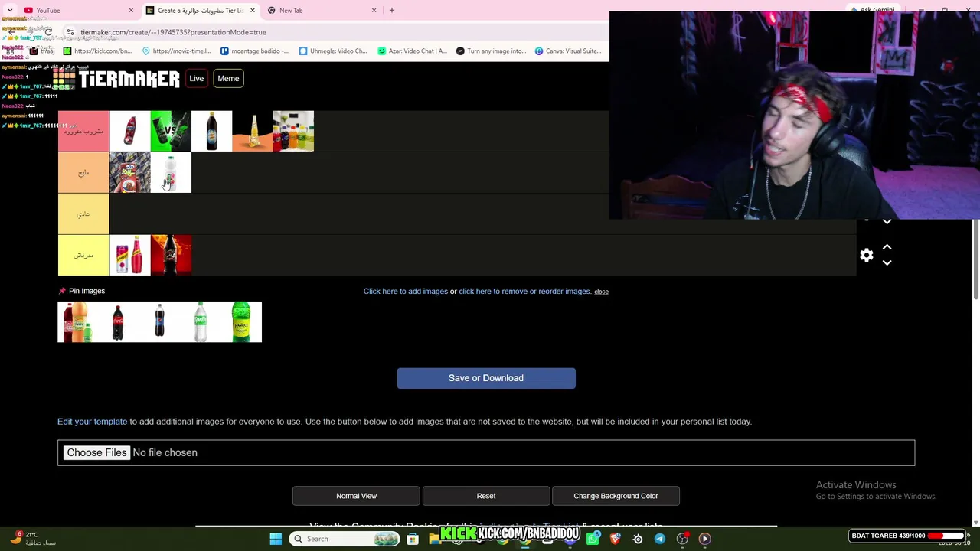Click the Meme button
Image resolution: width=980 pixels, height=551 pixels.
pos(228,78)
